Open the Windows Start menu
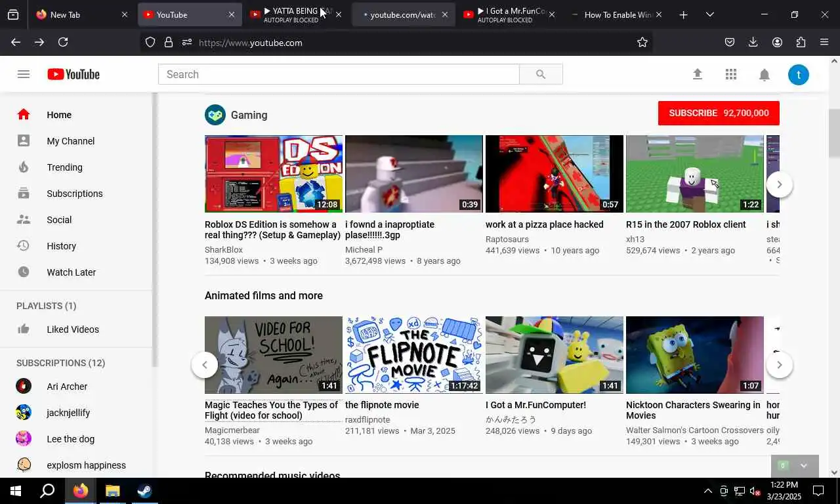 click(16, 491)
